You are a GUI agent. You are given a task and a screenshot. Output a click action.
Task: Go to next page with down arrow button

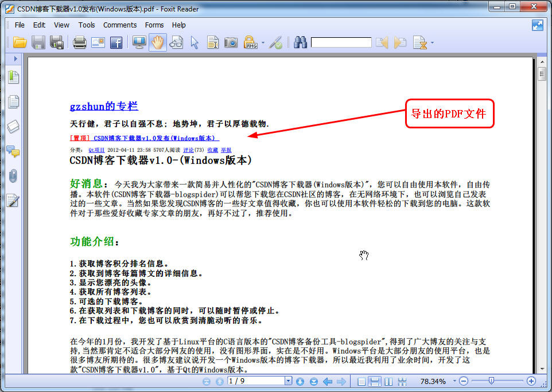point(300,382)
